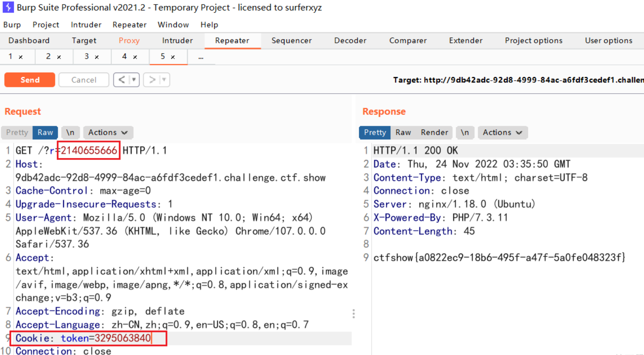Image resolution: width=644 pixels, height=355 pixels.
Task: Switch to the Dashboard tab
Action: click(x=29, y=41)
